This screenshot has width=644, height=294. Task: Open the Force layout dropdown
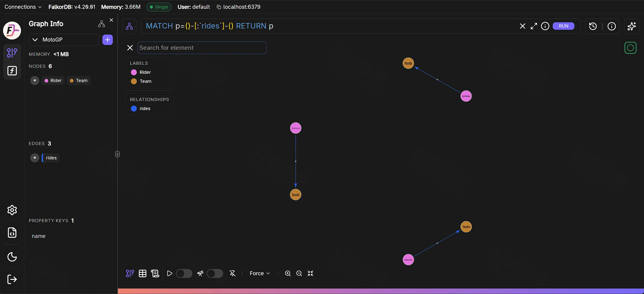pos(260,273)
